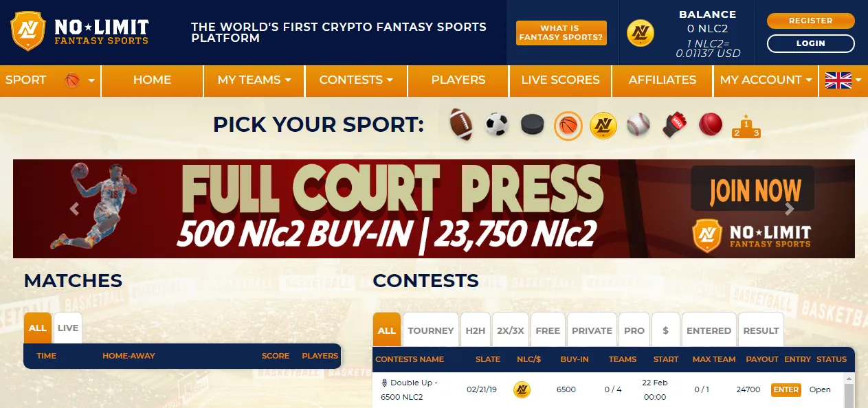Click the Score column header in Matches
The width and height of the screenshot is (868, 408).
click(276, 356)
